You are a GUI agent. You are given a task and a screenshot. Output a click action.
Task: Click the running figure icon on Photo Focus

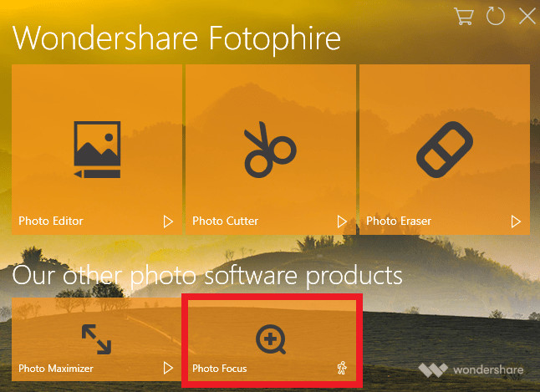click(342, 368)
